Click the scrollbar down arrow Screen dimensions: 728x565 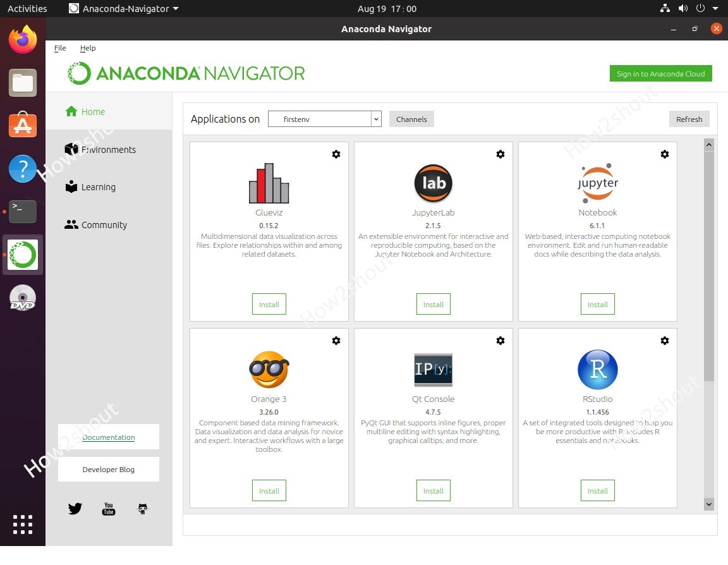(x=708, y=504)
